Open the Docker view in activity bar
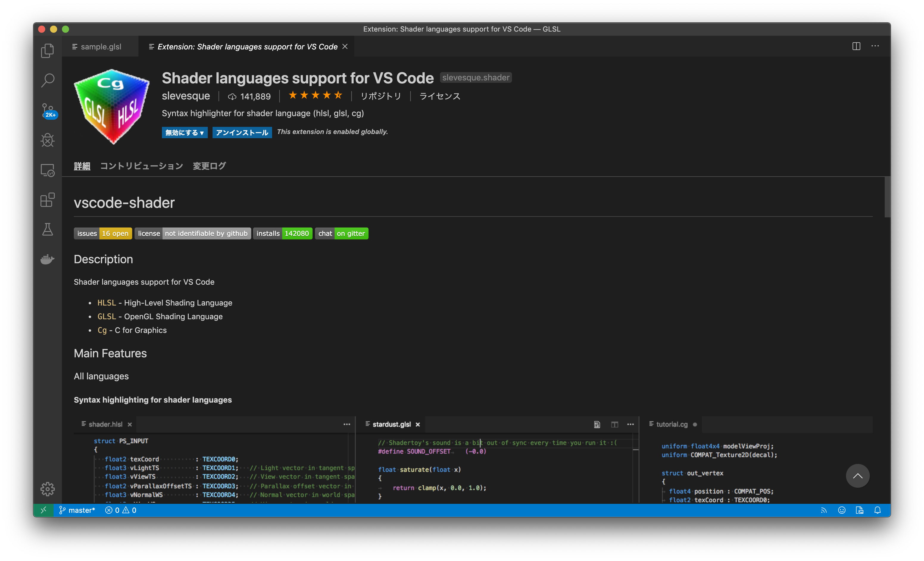This screenshot has height=561, width=924. tap(48, 259)
